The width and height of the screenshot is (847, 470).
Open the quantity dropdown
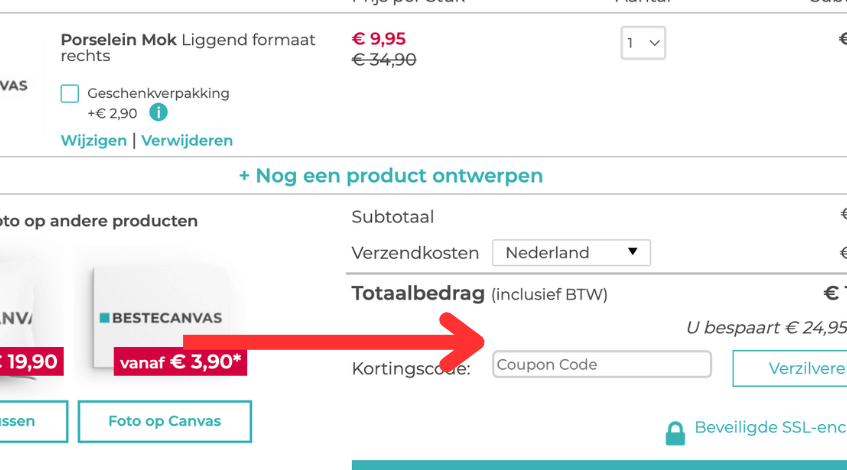643,43
